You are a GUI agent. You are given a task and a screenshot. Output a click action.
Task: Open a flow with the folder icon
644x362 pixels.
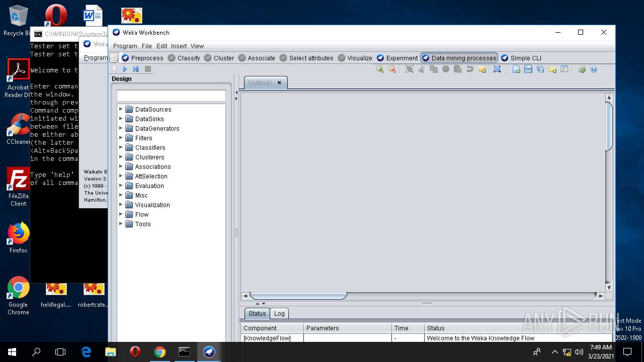coord(552,69)
